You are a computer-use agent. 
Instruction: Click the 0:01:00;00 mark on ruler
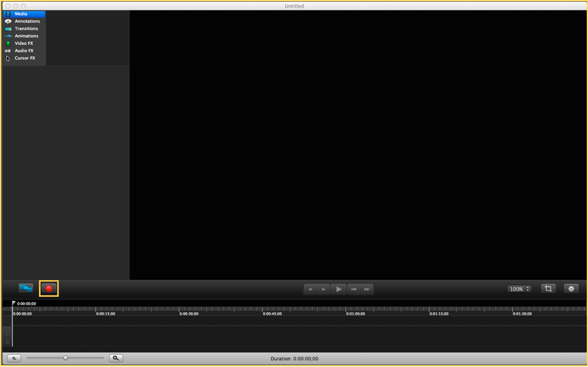click(x=356, y=314)
